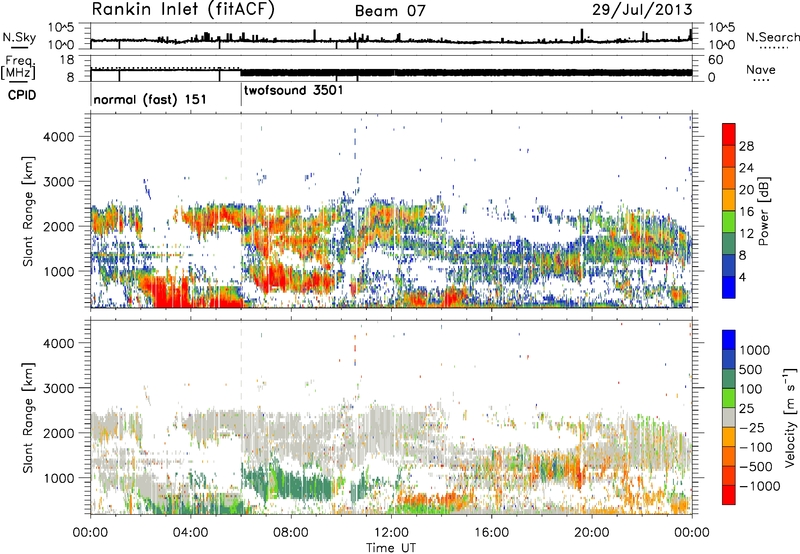Click the 'Velocity [m s-1]' colorbar title
Viewport: 800px width, 554px height.
click(x=791, y=417)
